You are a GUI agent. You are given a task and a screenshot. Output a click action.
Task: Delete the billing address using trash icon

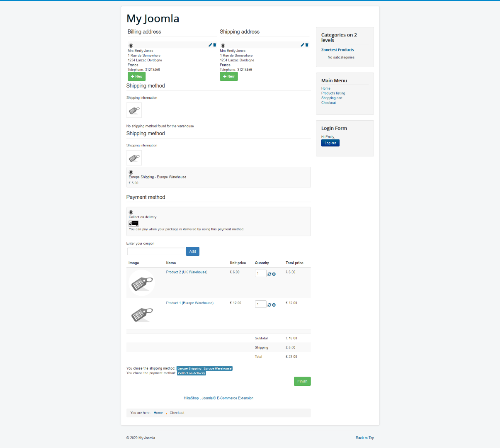tap(215, 45)
